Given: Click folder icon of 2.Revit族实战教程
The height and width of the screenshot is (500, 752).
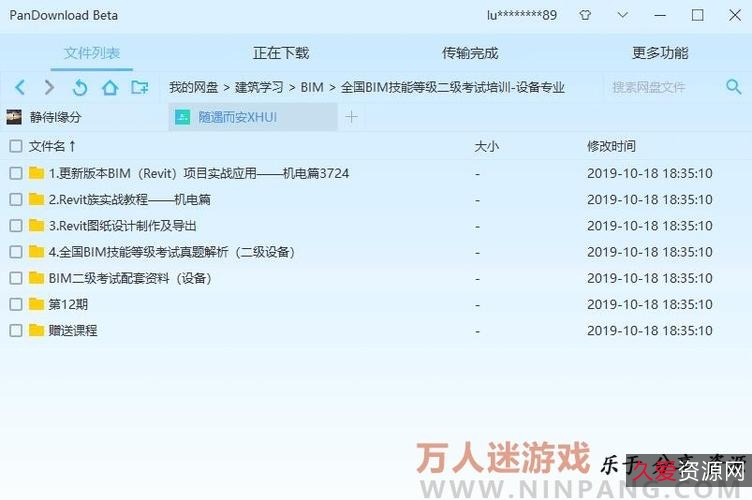Looking at the screenshot, I should pos(36,199).
